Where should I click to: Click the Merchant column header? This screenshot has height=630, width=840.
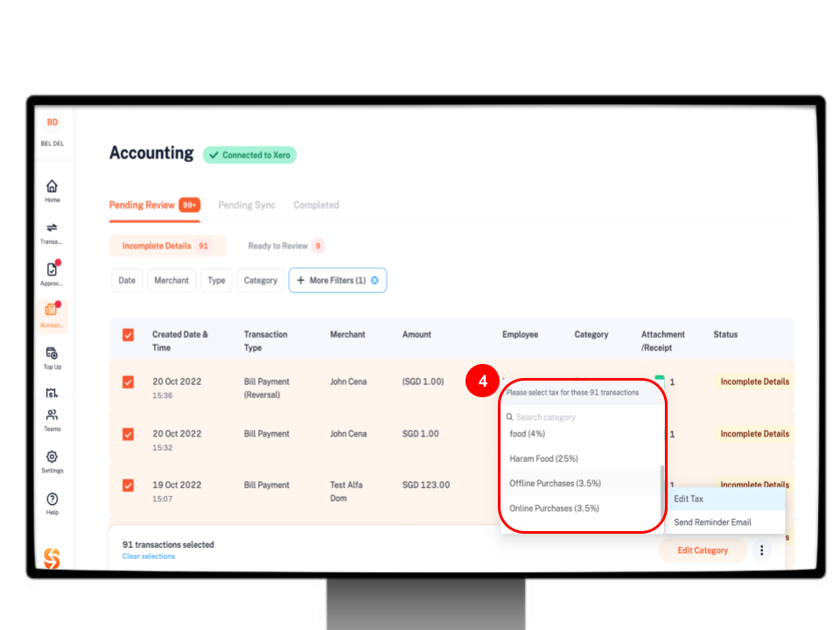coord(347,334)
